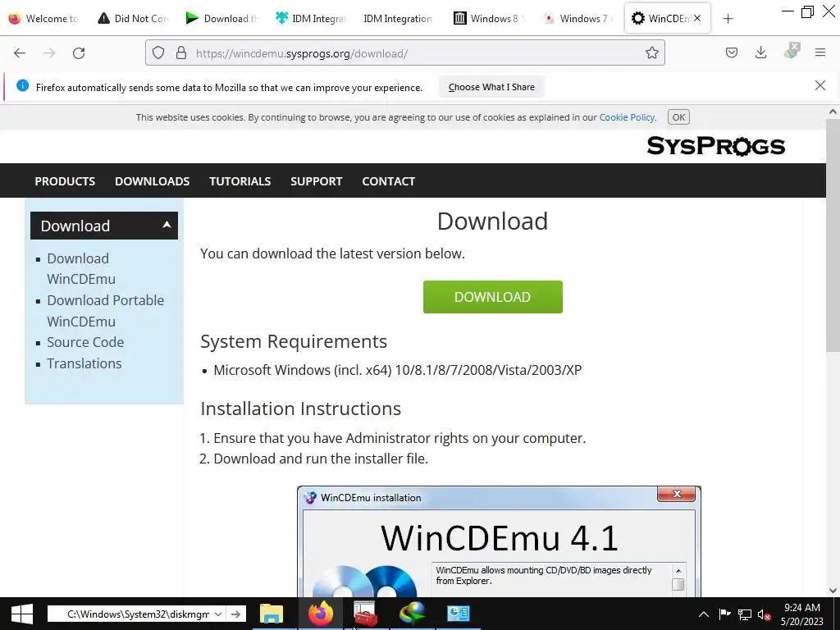This screenshot has width=840, height=630.
Task: Open the taskbar clock and date
Action: pos(802,614)
